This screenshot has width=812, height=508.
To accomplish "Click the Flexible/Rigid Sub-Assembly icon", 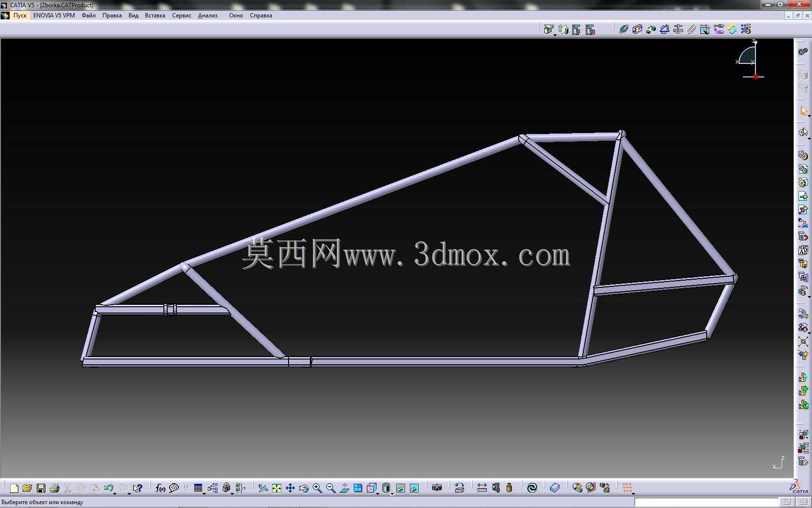I will (x=719, y=29).
